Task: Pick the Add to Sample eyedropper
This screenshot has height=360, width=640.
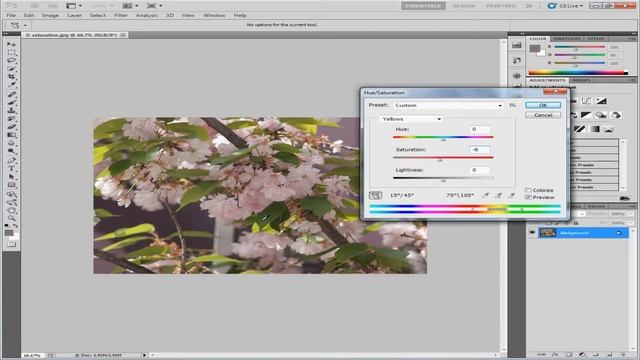Action: pos(498,196)
